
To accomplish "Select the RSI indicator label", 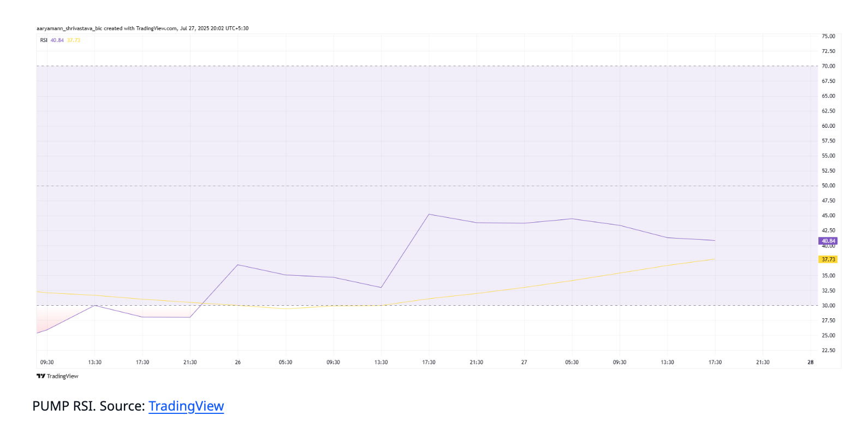I will pos(44,40).
